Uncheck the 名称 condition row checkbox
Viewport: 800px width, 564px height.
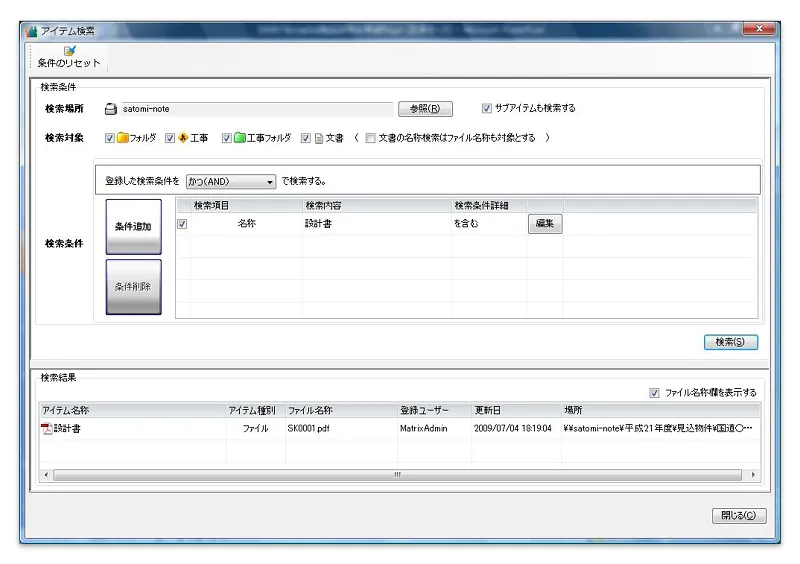coord(182,224)
